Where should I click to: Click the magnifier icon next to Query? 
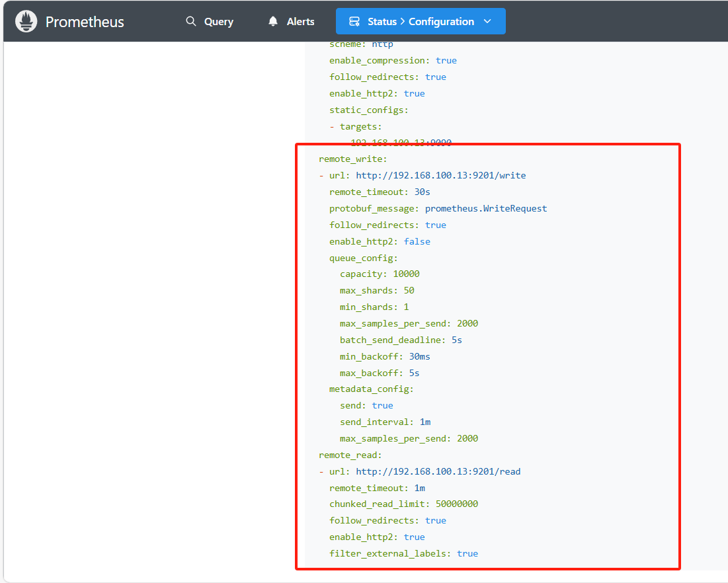191,21
